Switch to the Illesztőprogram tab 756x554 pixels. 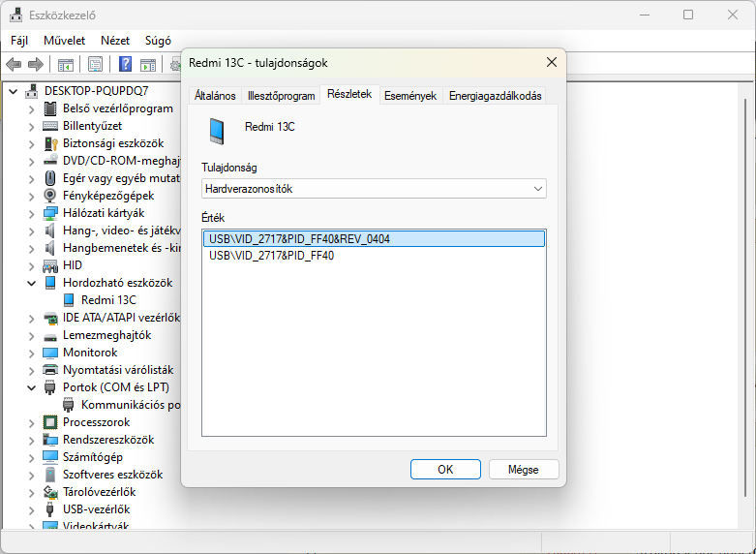pyautogui.click(x=281, y=96)
